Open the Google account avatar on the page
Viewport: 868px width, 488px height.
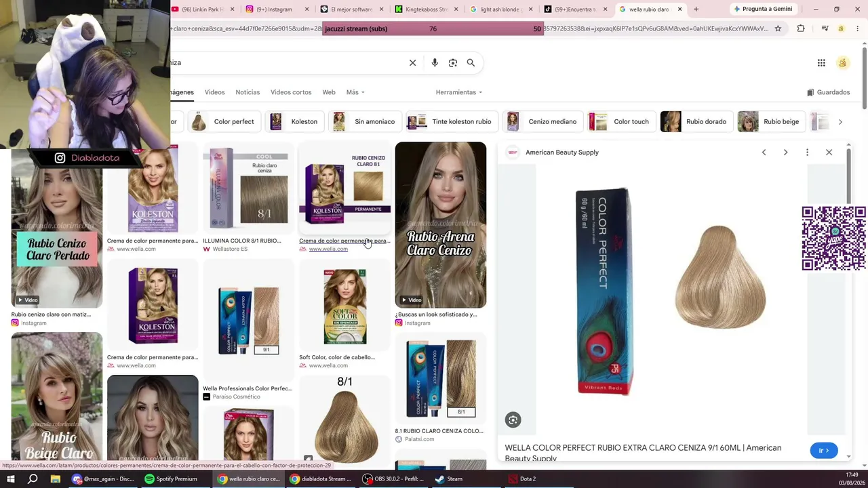click(843, 63)
